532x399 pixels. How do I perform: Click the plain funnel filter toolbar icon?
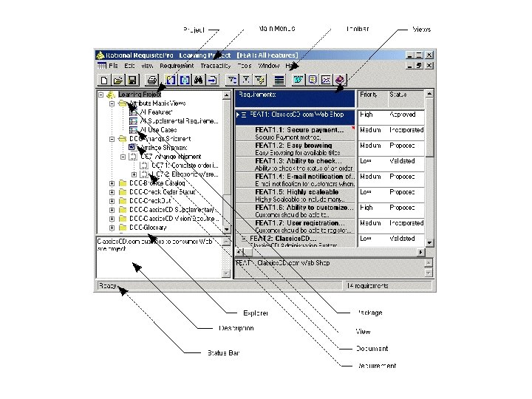click(x=246, y=80)
